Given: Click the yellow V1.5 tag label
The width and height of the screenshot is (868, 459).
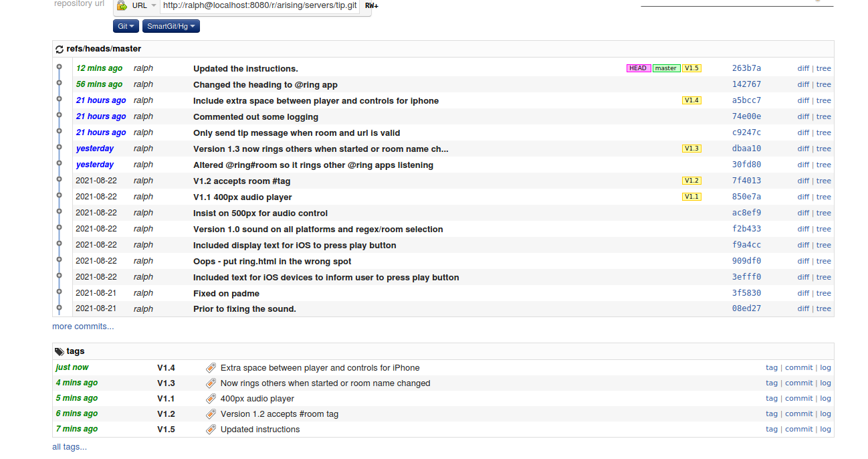Looking at the screenshot, I should (691, 68).
